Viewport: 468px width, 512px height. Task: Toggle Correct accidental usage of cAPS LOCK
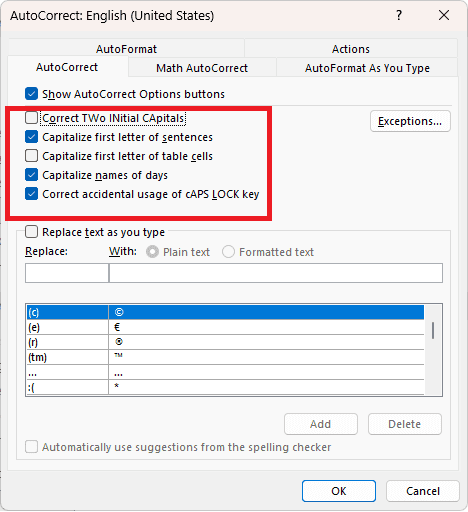[31, 194]
